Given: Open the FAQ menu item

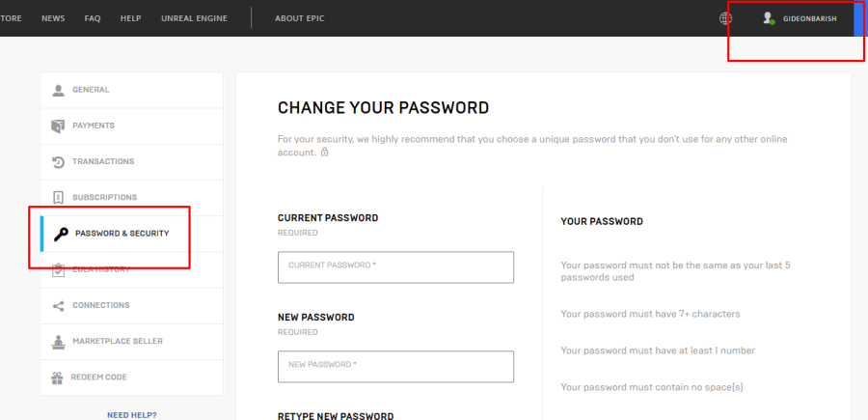Looking at the screenshot, I should [x=93, y=18].
